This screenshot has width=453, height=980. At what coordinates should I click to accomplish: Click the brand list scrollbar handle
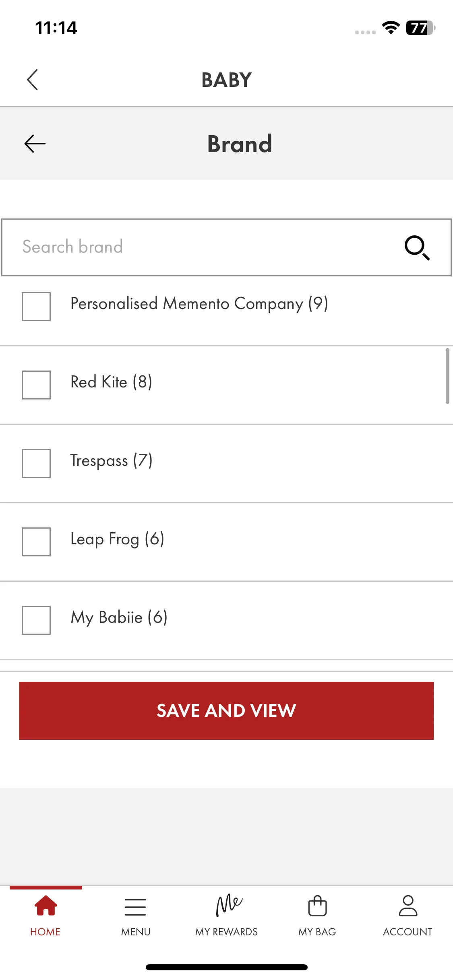pyautogui.click(x=447, y=376)
